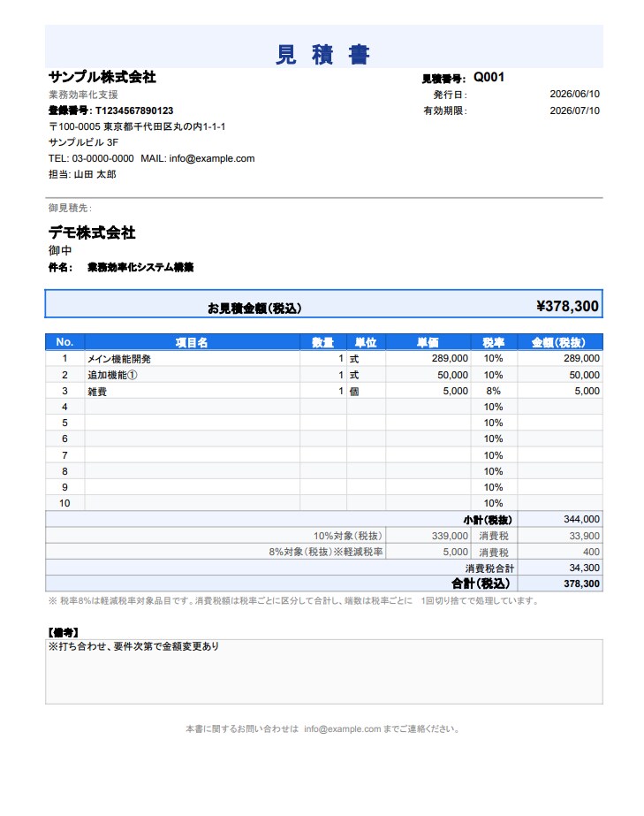The image size is (644, 816).
Task: Select the 8% consumption tax 400
Action: [592, 553]
